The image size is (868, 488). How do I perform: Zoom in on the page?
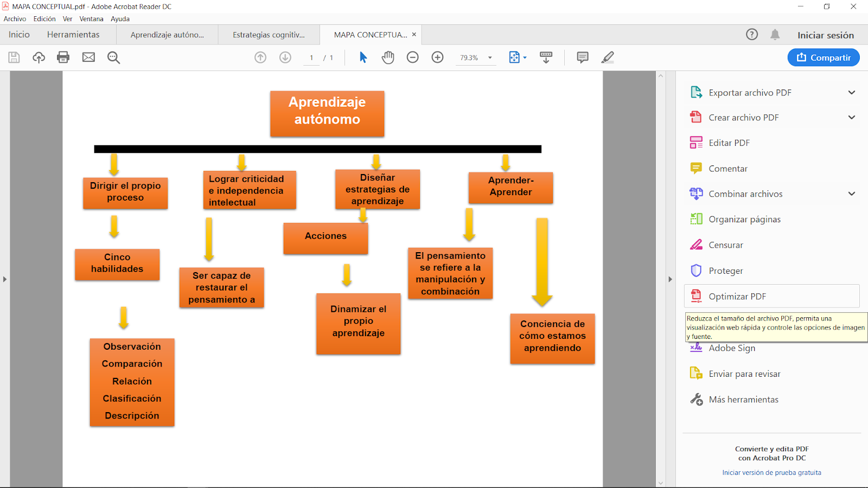437,57
